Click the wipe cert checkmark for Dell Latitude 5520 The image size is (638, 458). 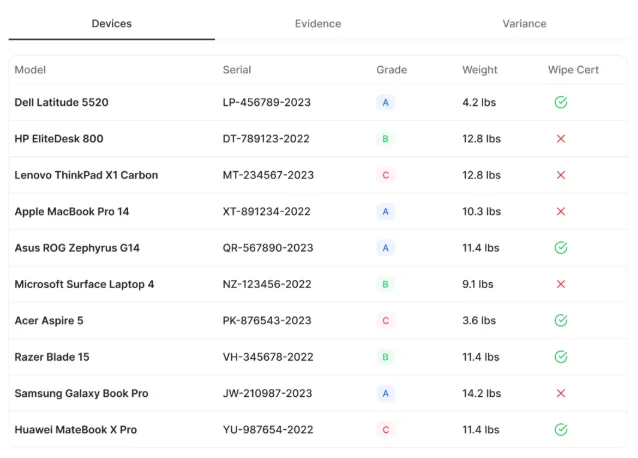pos(561,102)
